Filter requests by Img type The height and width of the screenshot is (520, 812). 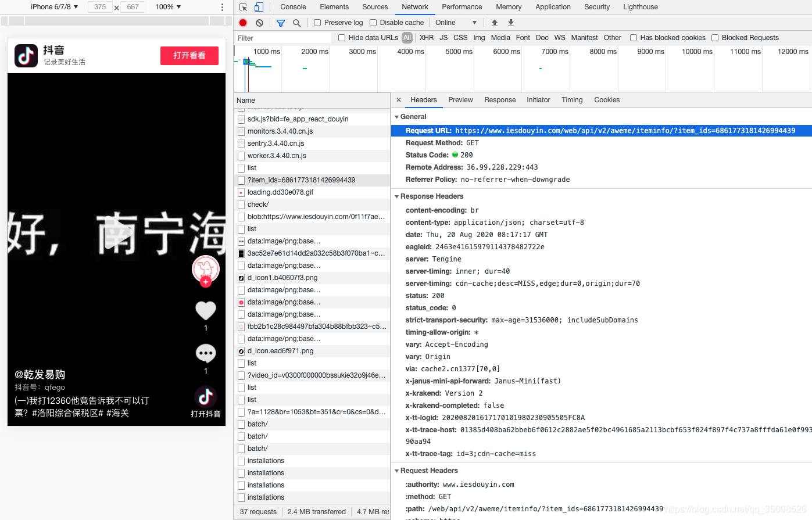pos(479,38)
